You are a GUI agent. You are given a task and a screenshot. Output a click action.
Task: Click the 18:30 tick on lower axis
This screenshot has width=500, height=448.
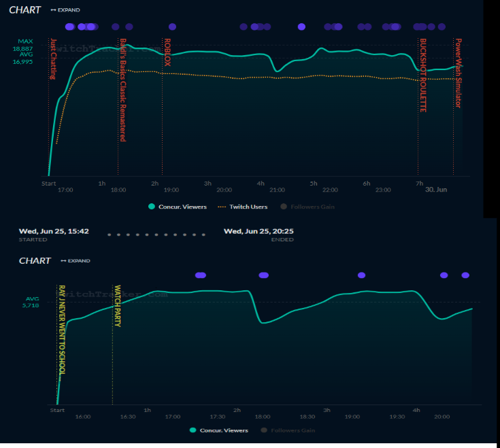pos(307,417)
